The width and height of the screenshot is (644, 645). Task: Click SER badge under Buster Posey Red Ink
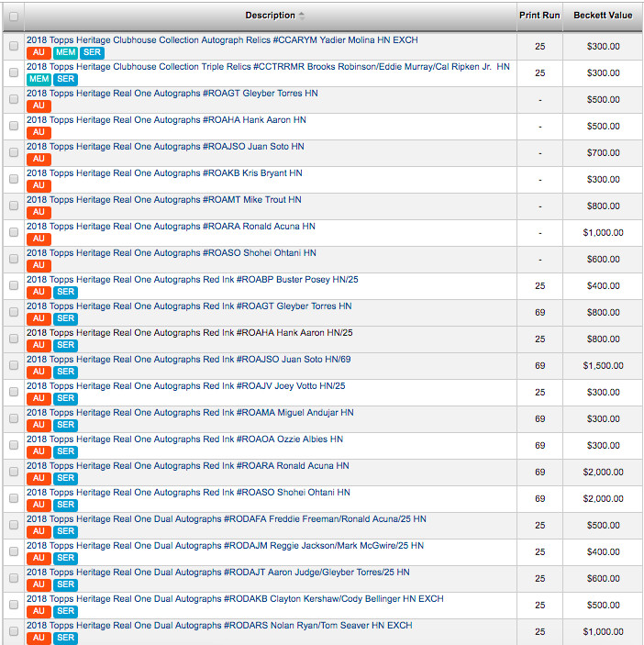click(65, 292)
